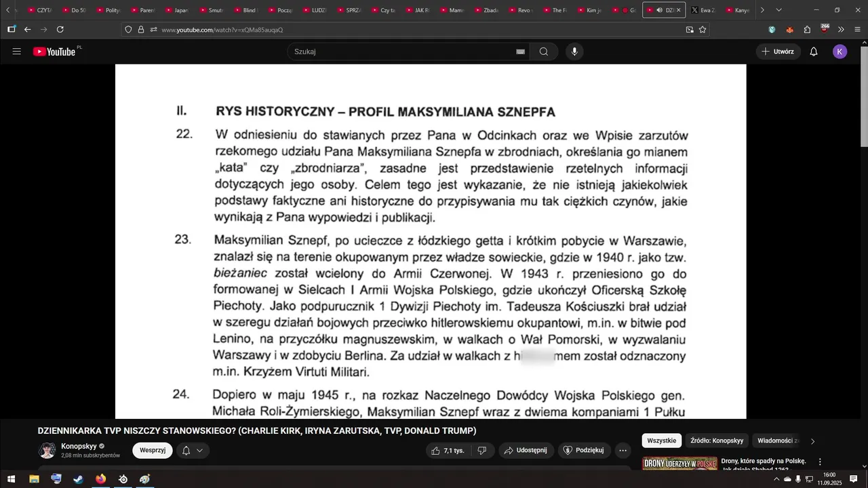The width and height of the screenshot is (868, 488).
Task: Open Steam from the taskbar
Action: click(x=78, y=479)
